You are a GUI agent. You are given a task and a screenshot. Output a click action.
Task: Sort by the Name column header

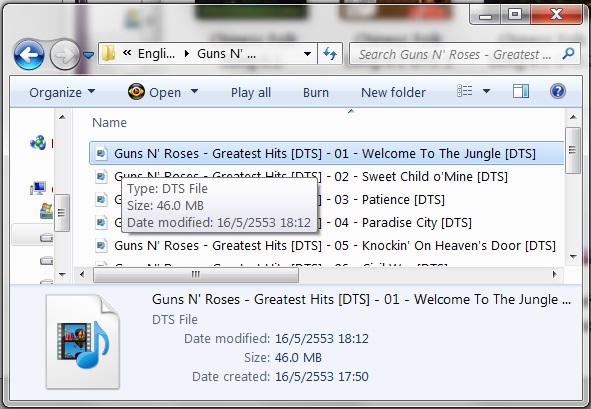[x=109, y=123]
